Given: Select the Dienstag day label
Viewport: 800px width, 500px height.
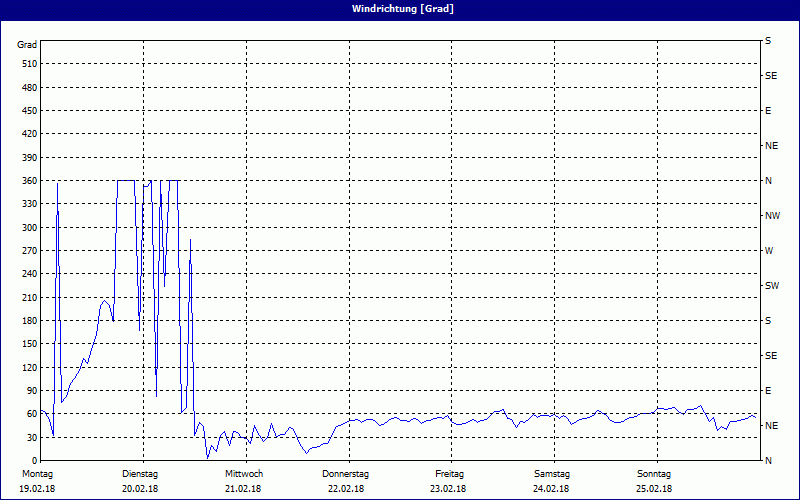Looking at the screenshot, I should point(140,473).
